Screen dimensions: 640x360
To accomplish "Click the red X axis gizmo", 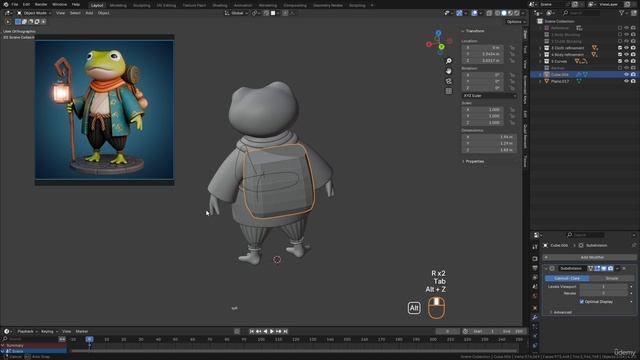I will [429, 44].
